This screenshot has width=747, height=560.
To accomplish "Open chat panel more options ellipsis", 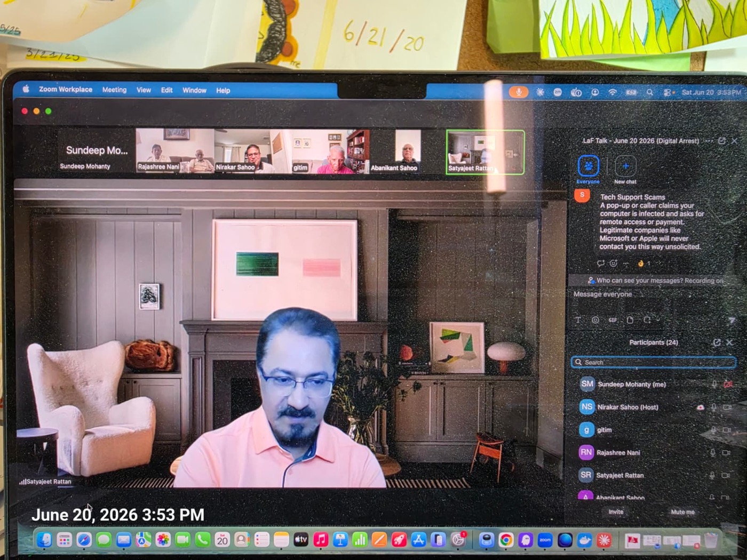I will click(709, 141).
